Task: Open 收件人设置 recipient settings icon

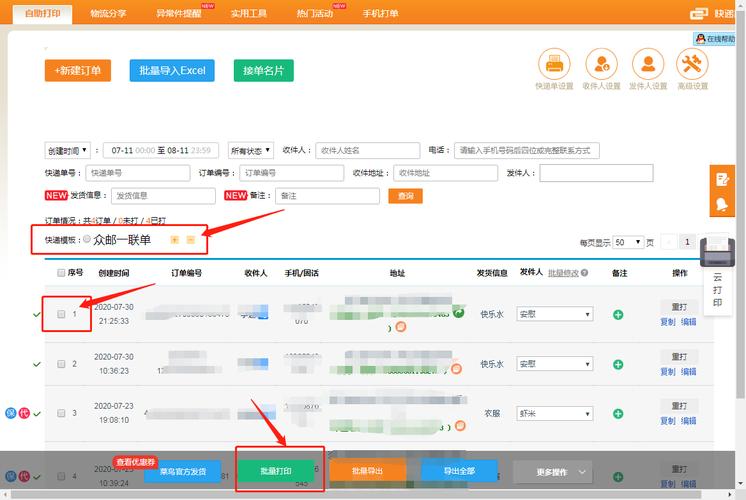Action: coord(600,65)
